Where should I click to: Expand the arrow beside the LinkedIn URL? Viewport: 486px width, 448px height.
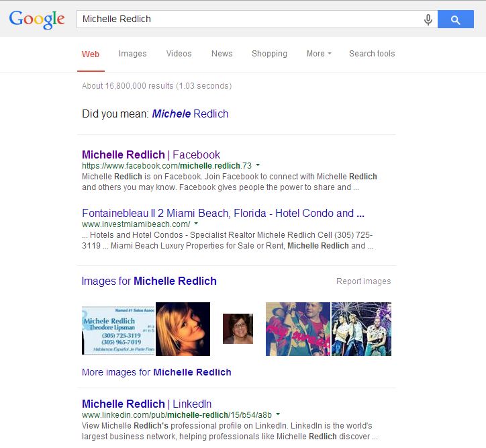point(277,415)
